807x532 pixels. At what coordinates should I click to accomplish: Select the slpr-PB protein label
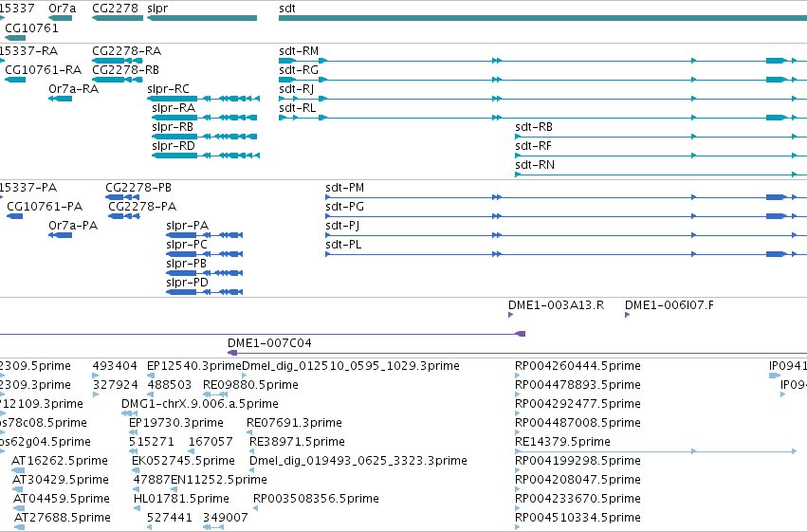coord(186,264)
